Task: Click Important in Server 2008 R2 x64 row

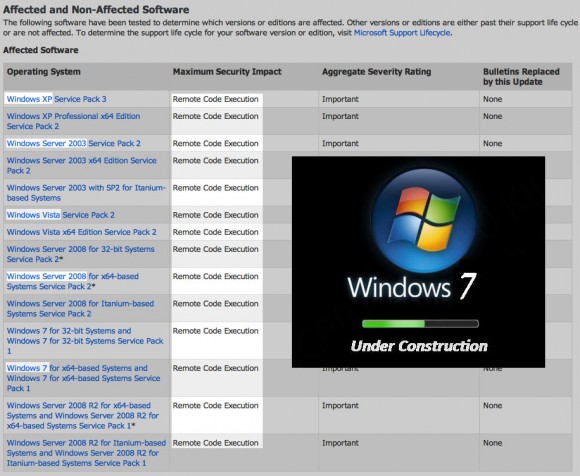Action: tap(340, 406)
